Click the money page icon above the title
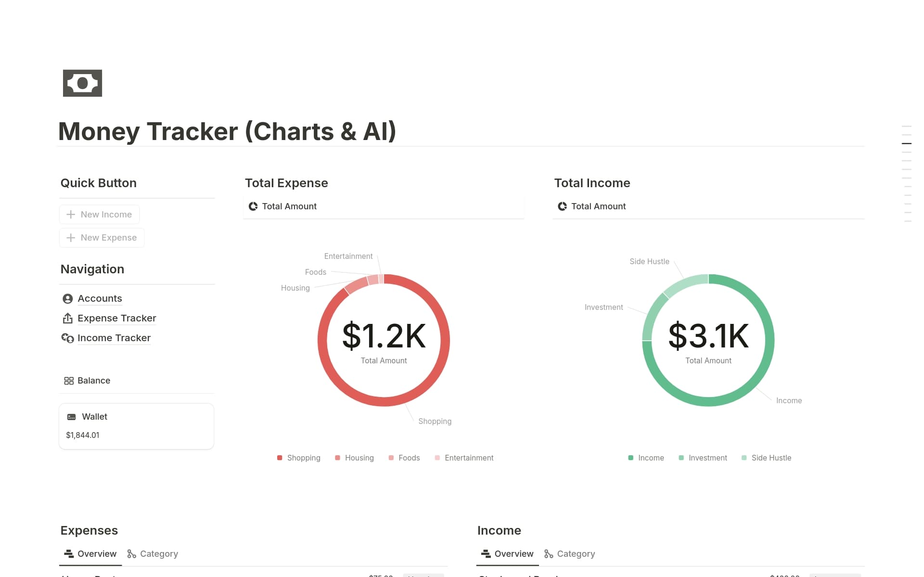 (82, 83)
